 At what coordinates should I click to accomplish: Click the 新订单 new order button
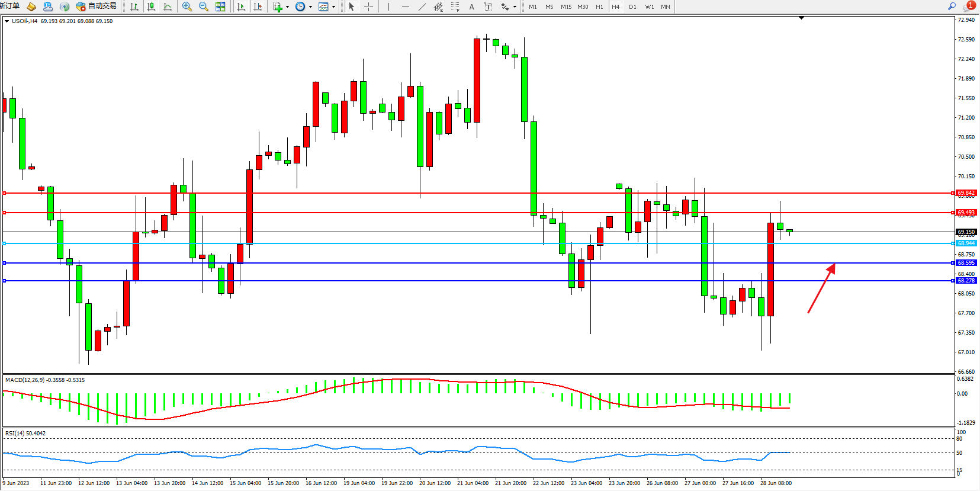tap(9, 6)
